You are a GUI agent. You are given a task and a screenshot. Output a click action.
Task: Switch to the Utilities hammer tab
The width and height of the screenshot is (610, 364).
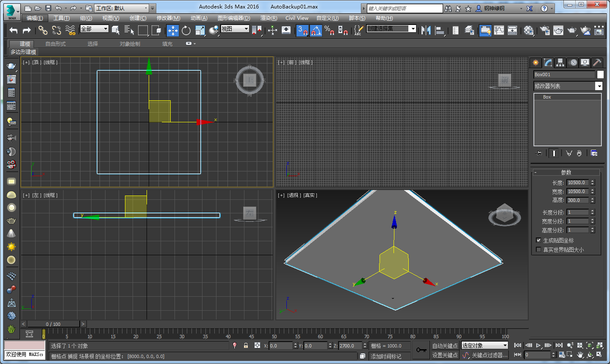(x=597, y=63)
